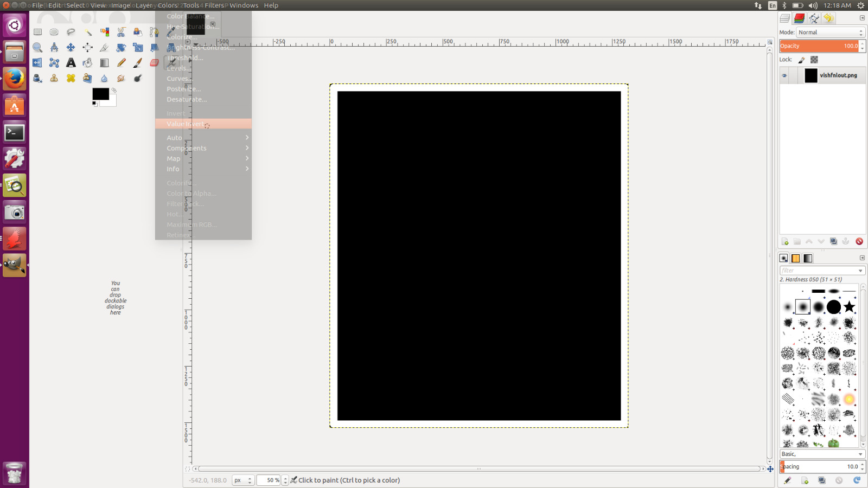Open the File menu
The image size is (868, 488).
tap(37, 5)
